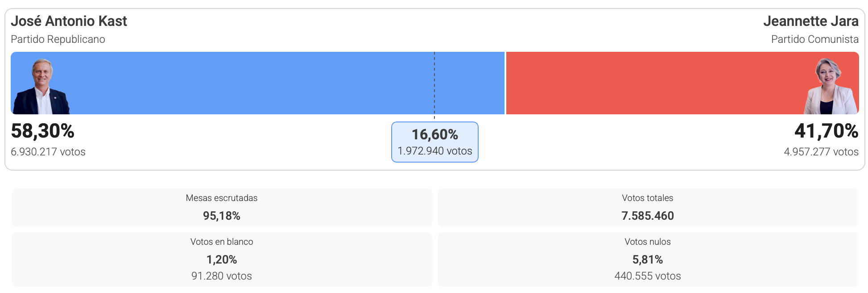This screenshot has height=293, width=868.
Task: Select the Votos en blanco label
Action: click(x=222, y=242)
